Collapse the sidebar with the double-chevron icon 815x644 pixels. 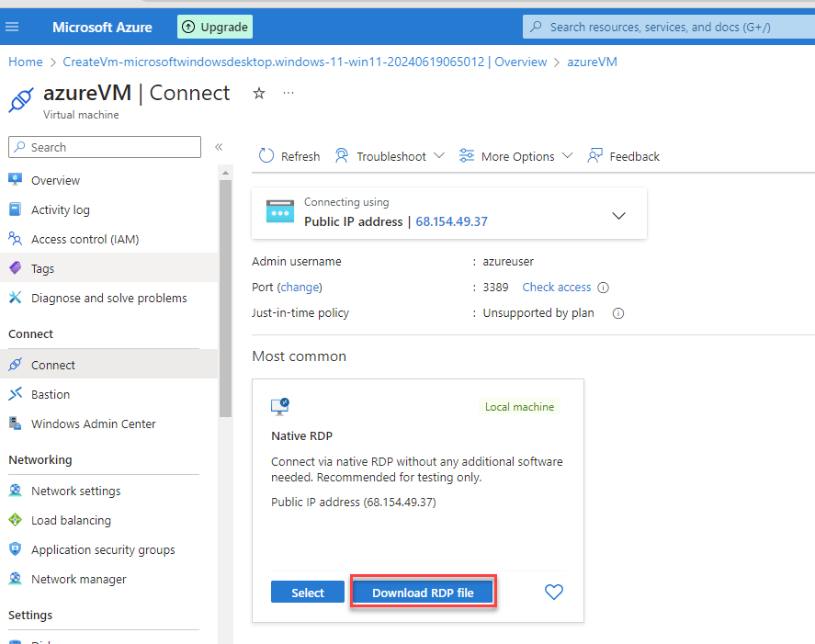click(x=219, y=147)
